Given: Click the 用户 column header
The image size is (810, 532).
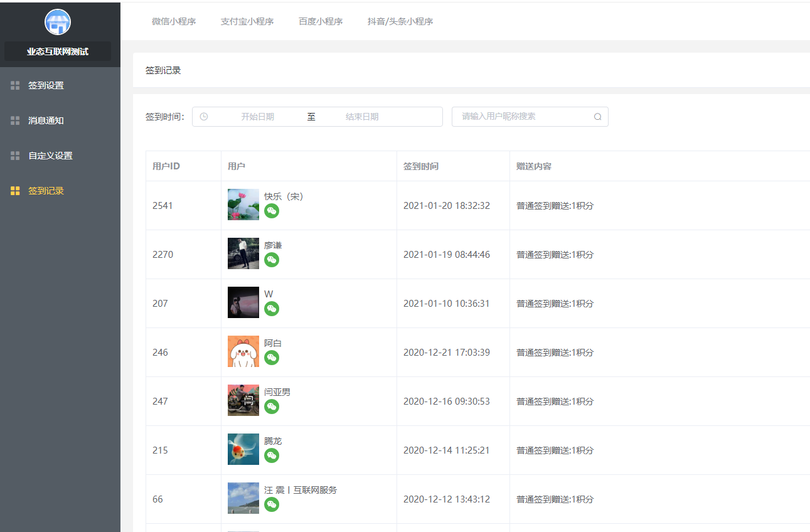Looking at the screenshot, I should click(237, 166).
